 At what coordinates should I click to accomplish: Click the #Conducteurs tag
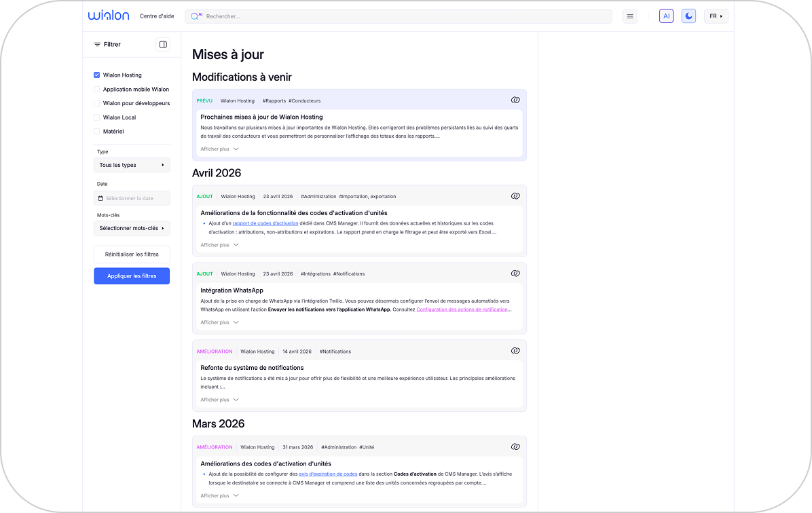tap(304, 101)
